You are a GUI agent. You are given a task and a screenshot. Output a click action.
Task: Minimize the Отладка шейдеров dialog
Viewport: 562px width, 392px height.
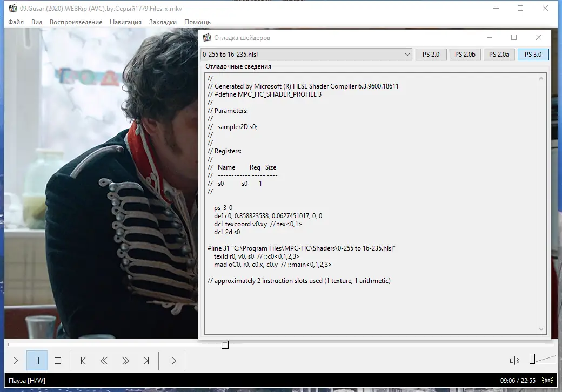(489, 37)
